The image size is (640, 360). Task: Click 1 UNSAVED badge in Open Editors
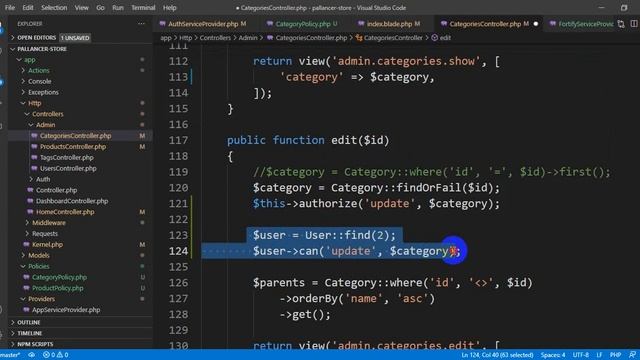point(75,38)
